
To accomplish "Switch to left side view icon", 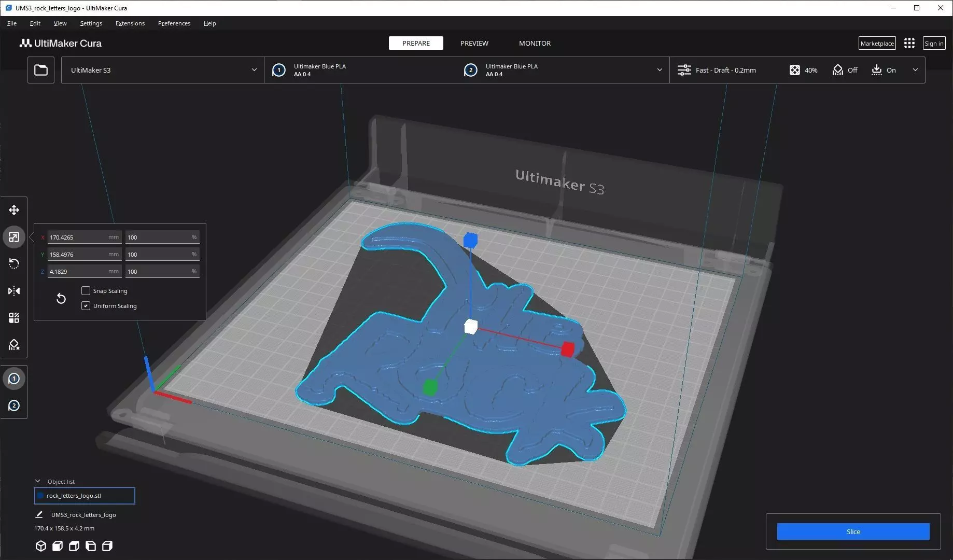I will [91, 546].
